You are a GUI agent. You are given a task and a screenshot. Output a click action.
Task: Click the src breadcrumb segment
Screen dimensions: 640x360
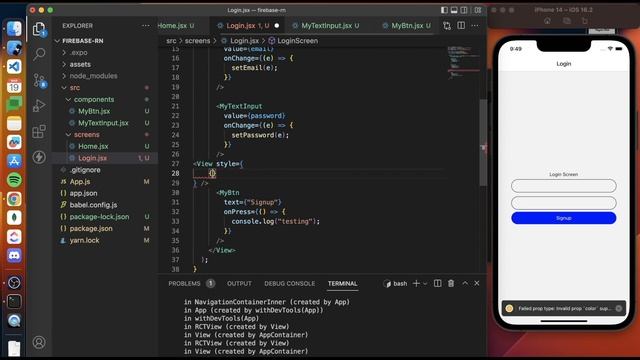pos(171,41)
